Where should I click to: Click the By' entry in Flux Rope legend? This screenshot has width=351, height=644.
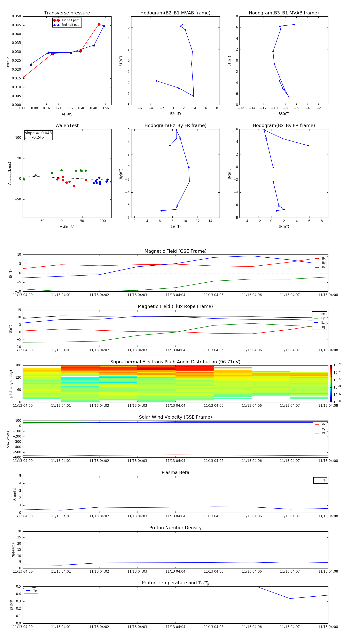(x=320, y=318)
